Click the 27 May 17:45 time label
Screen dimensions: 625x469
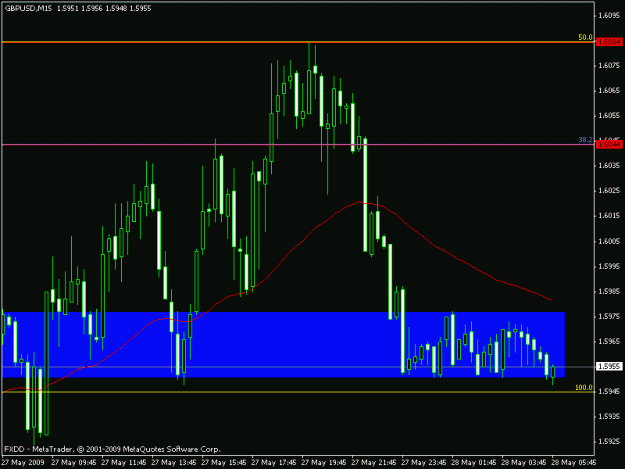tap(274, 462)
